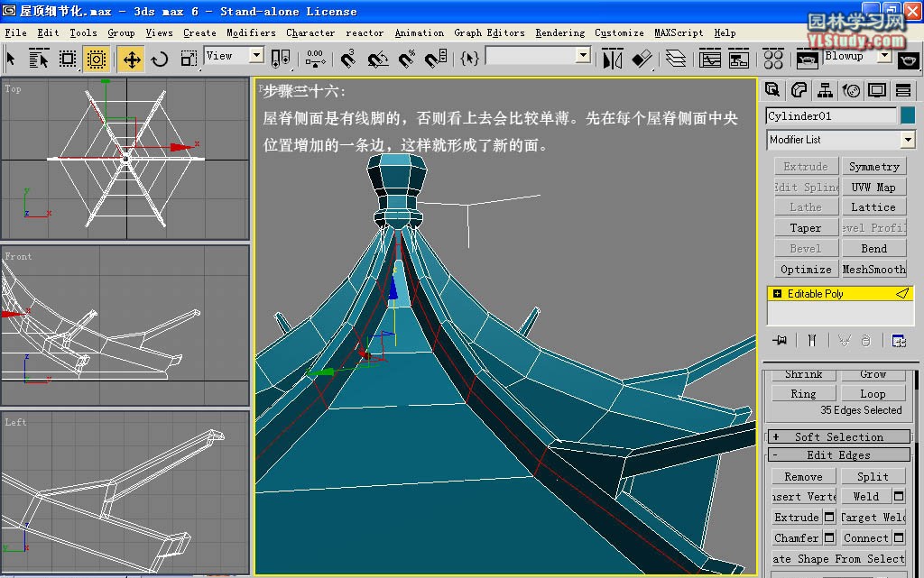This screenshot has height=578, width=924.
Task: Toggle the Pin Stack icon
Action: coord(780,340)
